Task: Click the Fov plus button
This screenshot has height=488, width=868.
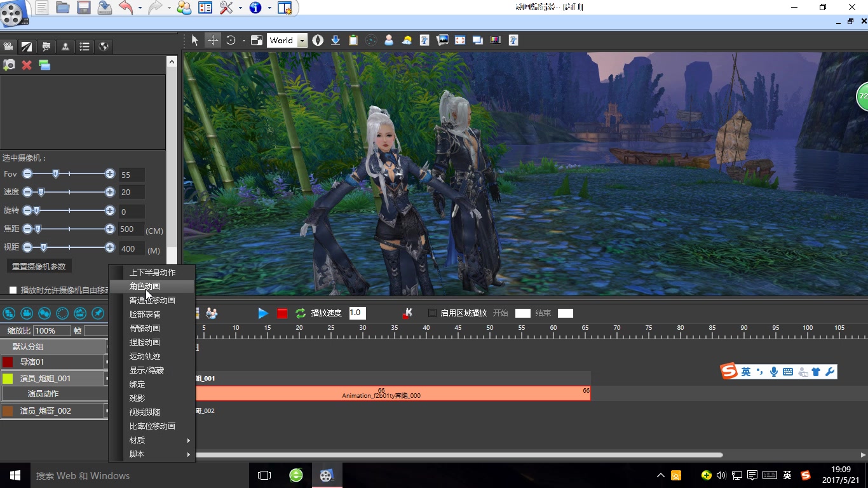Action: click(110, 173)
